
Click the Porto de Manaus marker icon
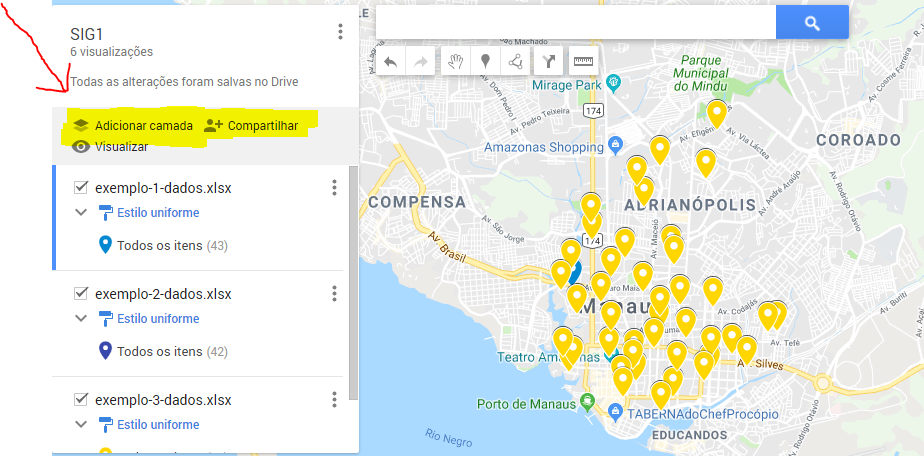pyautogui.click(x=586, y=402)
